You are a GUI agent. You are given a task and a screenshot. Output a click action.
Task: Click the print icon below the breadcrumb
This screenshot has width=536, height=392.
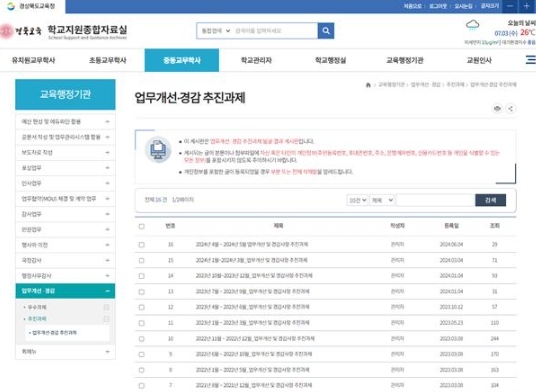click(x=497, y=109)
